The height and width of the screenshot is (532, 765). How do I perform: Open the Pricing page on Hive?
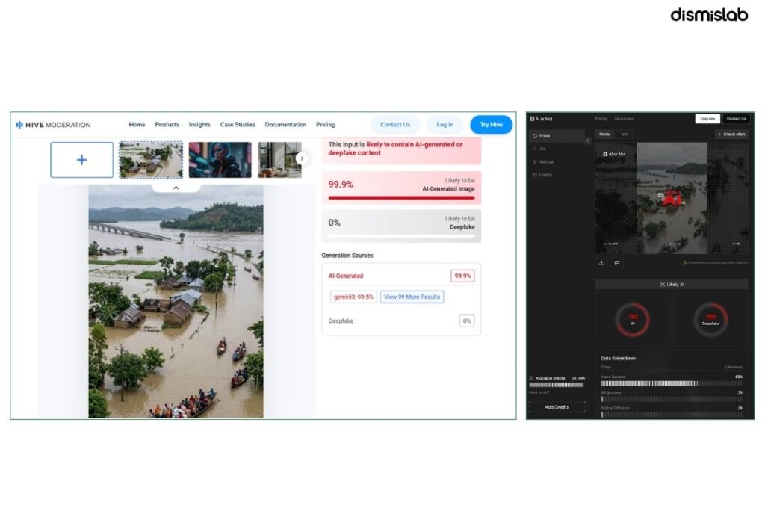(326, 125)
